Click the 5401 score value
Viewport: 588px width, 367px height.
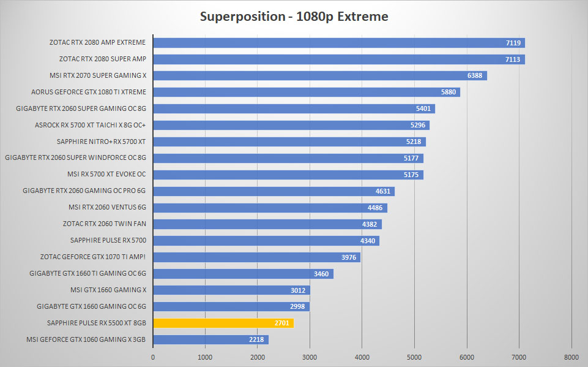pyautogui.click(x=423, y=108)
